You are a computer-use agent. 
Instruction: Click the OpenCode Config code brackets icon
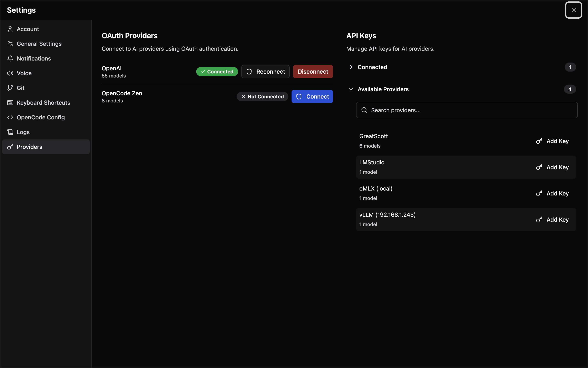tap(10, 117)
